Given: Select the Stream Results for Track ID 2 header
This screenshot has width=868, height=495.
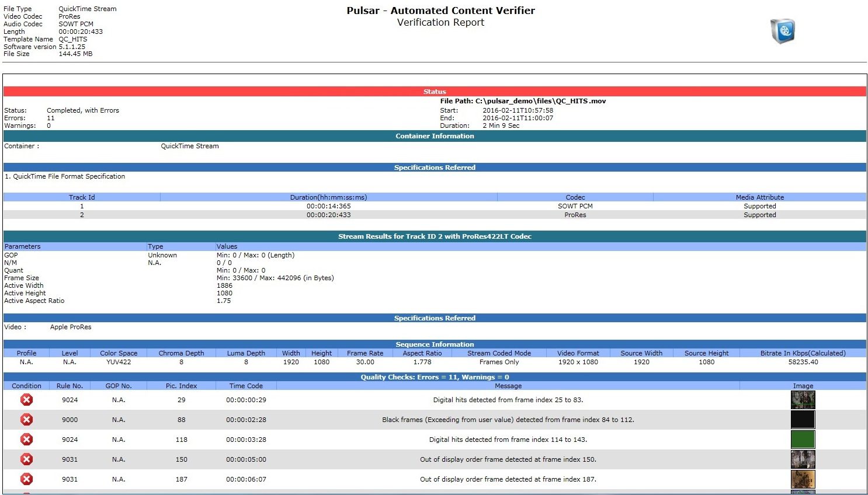Looking at the screenshot, I should 435,236.
